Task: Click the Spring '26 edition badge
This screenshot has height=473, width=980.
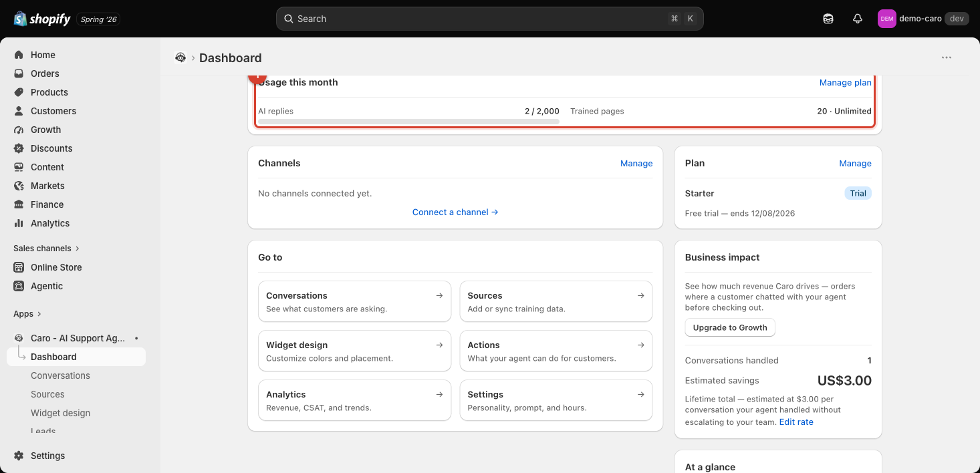Action: click(99, 19)
